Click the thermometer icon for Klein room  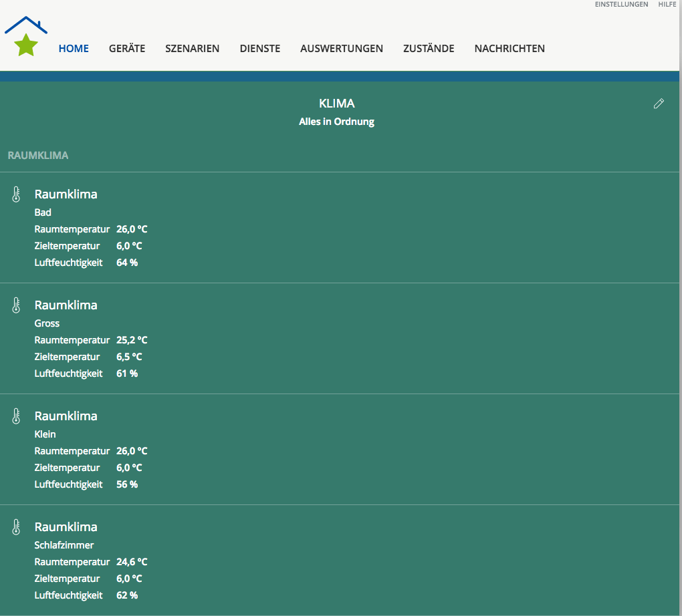(17, 416)
